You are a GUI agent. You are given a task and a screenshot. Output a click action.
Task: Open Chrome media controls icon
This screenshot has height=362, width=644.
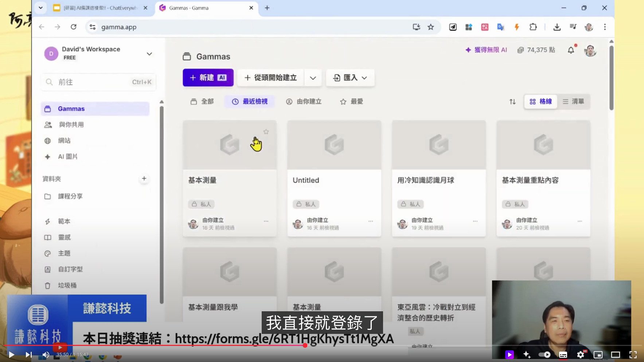(x=573, y=27)
